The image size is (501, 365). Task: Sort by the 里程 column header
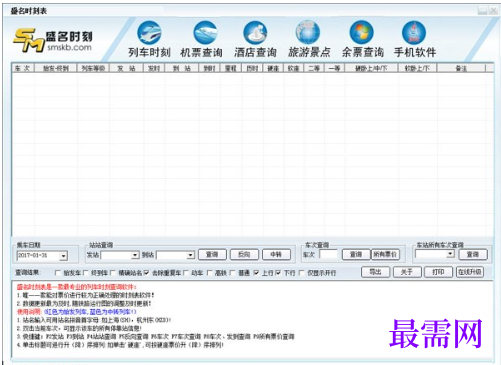click(x=231, y=68)
